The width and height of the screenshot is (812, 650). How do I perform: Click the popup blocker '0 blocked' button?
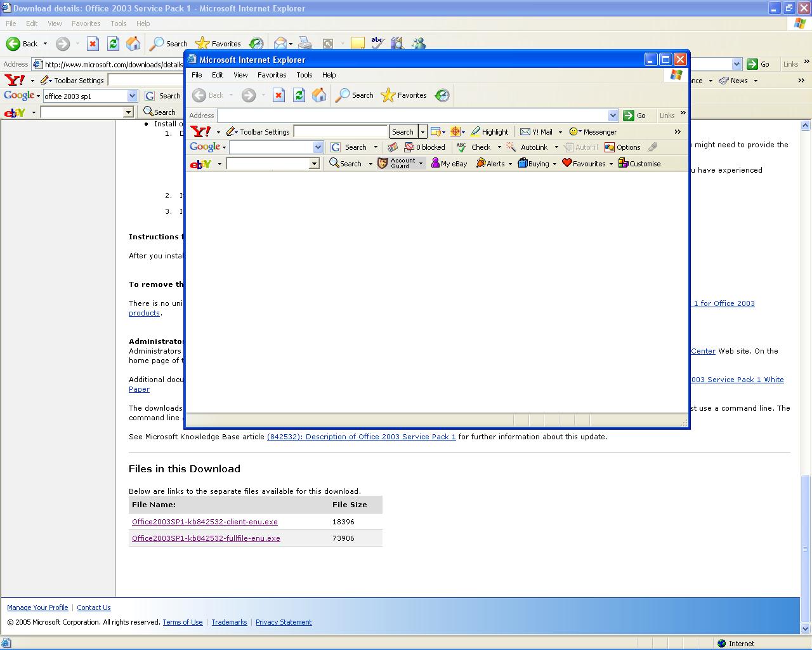point(424,147)
